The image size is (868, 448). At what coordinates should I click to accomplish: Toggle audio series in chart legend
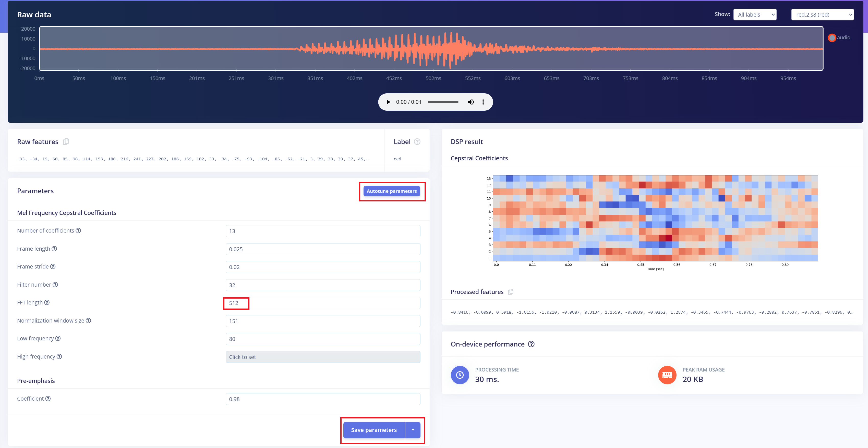click(832, 38)
